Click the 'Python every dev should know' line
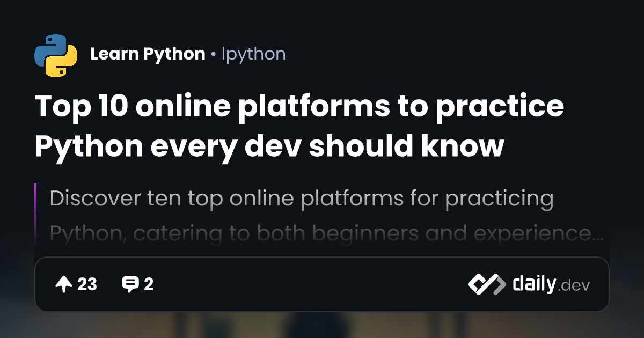 click(x=269, y=145)
